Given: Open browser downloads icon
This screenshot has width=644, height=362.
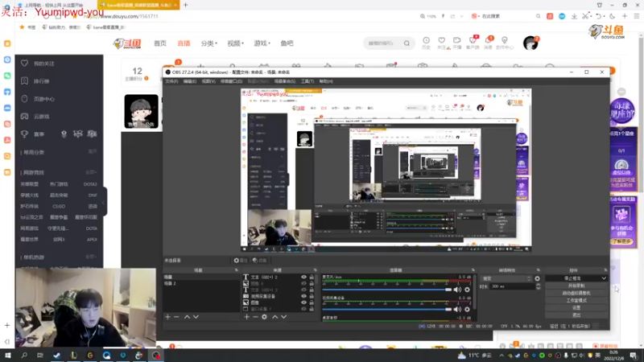Looking at the screenshot, I should (574, 16).
